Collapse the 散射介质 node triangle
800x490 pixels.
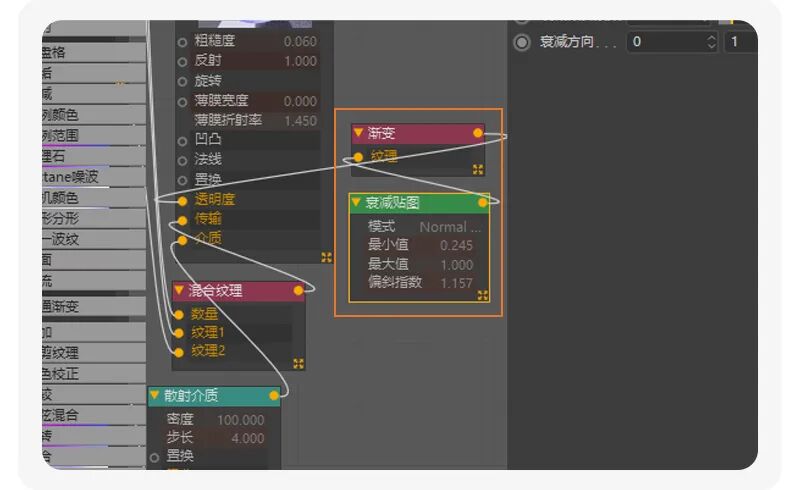coord(154,395)
